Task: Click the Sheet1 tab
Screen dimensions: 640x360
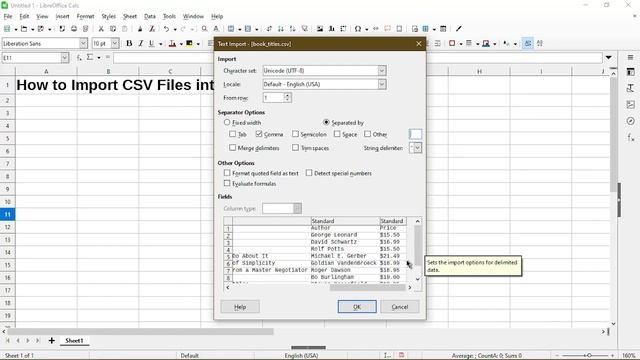Action: (x=74, y=340)
